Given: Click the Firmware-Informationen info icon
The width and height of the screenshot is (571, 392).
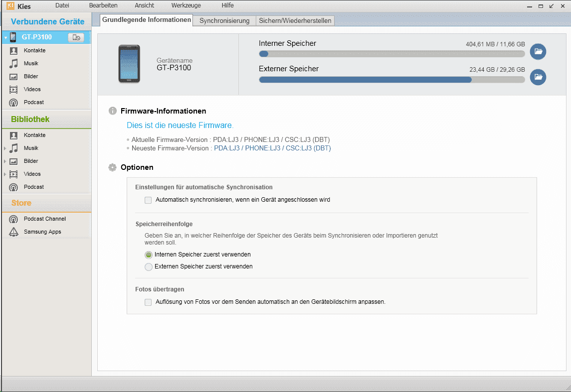Looking at the screenshot, I should point(113,111).
